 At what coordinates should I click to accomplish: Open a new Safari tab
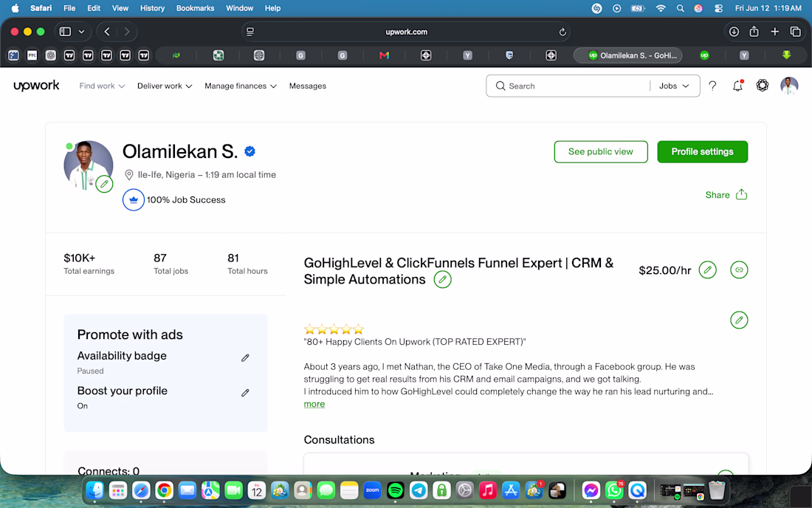pos(774,32)
